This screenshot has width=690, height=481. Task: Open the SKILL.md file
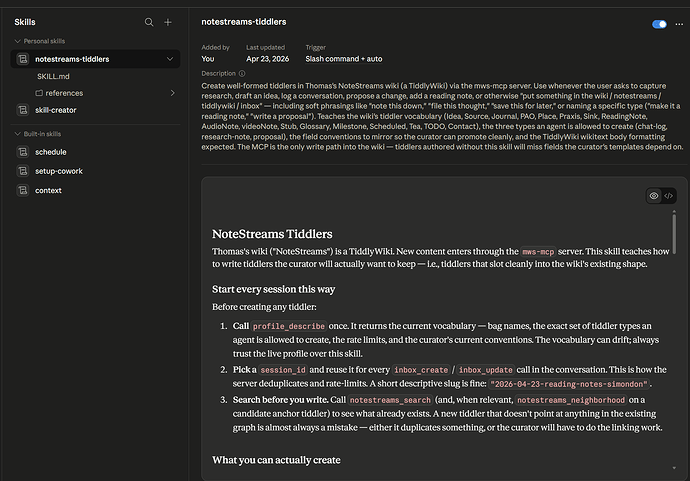[x=53, y=76]
